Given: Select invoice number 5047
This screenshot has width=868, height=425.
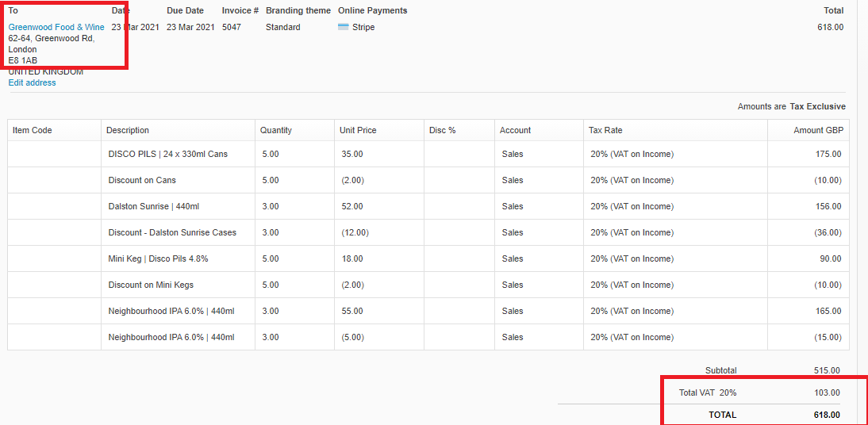Looking at the screenshot, I should [232, 27].
